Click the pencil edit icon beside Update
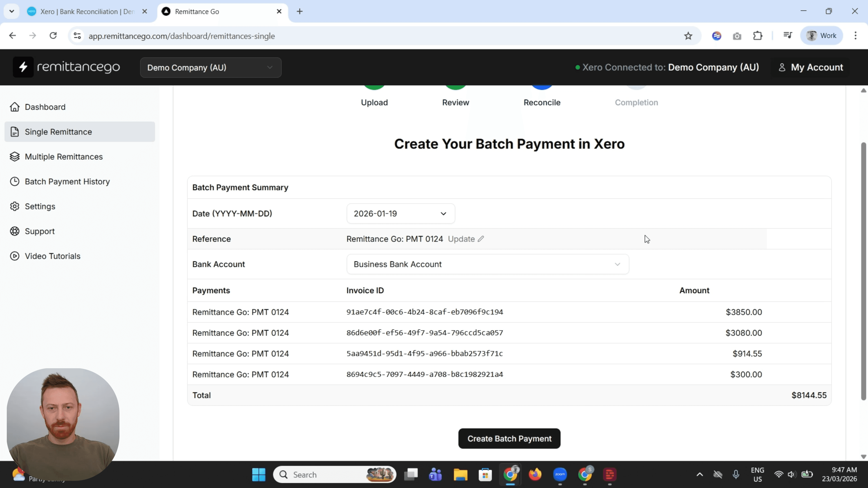 (x=481, y=239)
